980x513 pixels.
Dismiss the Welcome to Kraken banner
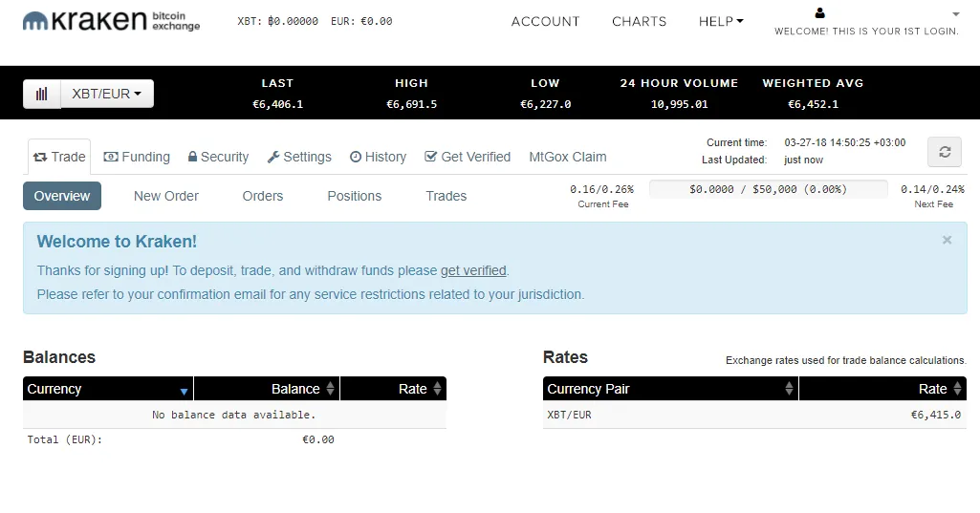pos(947,240)
